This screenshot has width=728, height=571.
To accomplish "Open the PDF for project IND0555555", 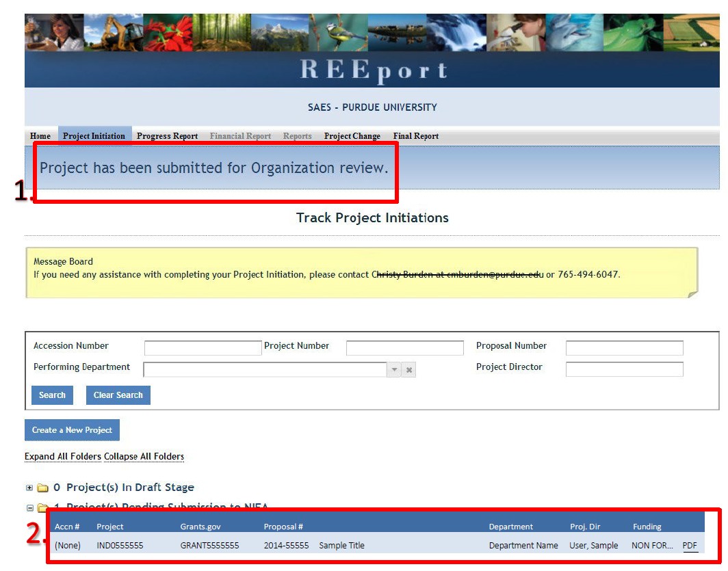I will pyautogui.click(x=690, y=545).
